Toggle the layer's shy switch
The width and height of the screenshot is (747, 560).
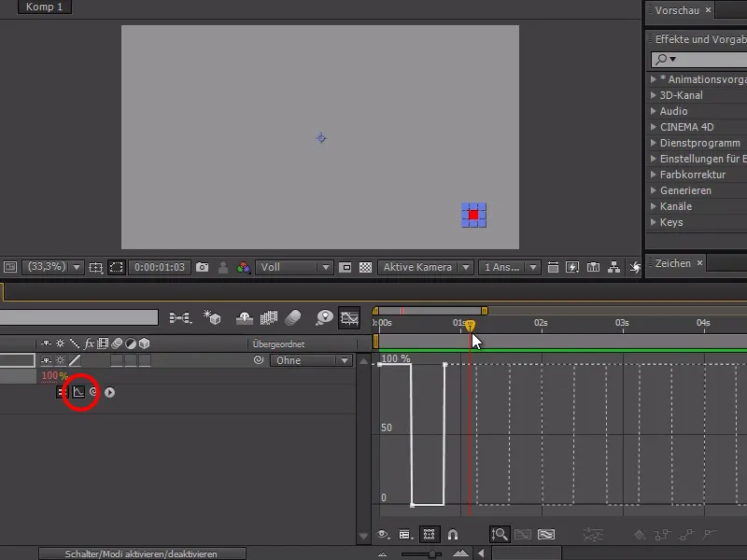point(46,360)
